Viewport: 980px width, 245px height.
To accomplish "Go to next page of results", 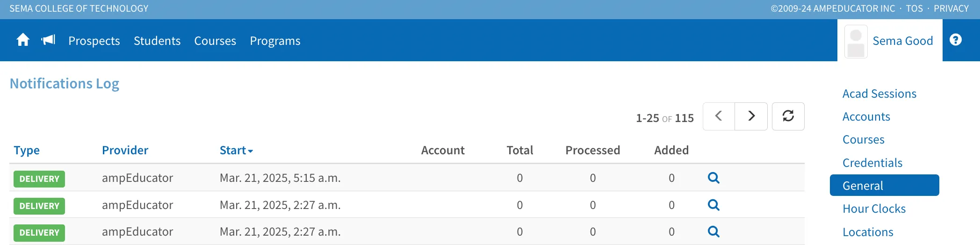I will (751, 116).
